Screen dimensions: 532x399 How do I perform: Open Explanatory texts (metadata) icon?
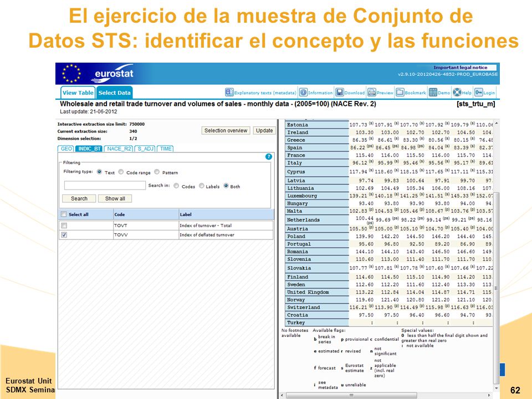click(x=229, y=93)
